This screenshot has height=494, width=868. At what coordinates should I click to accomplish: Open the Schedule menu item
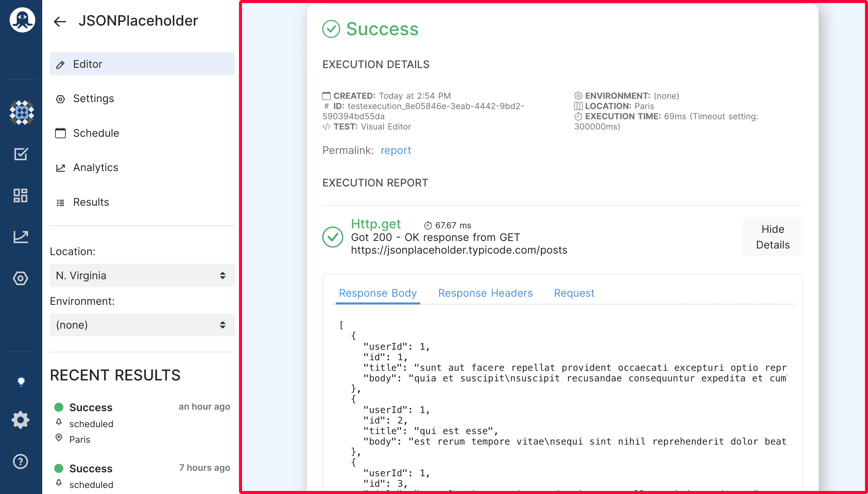point(142,133)
